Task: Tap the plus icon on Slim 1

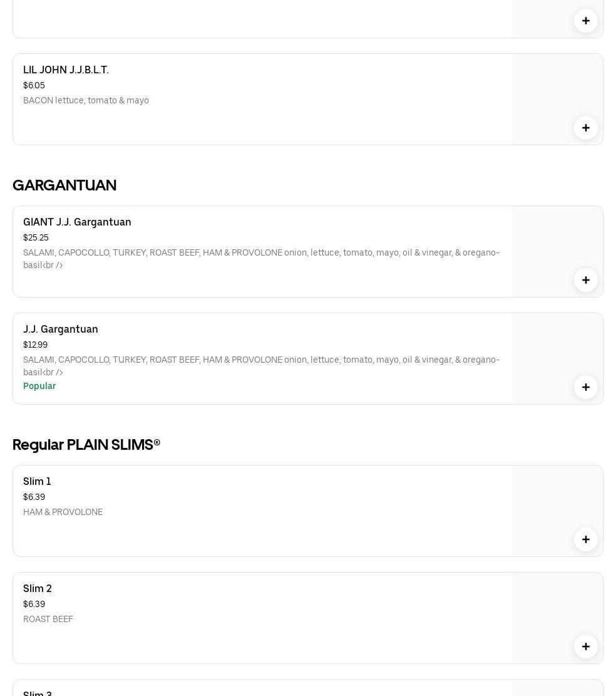Action: pos(585,539)
